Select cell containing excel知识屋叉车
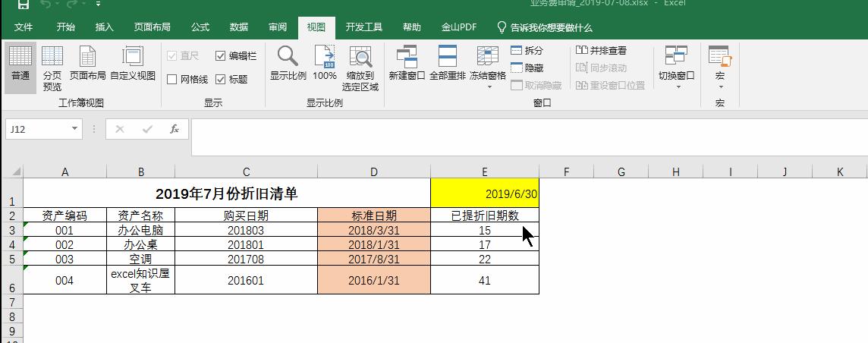Image resolution: width=868 pixels, height=343 pixels. 140,280
